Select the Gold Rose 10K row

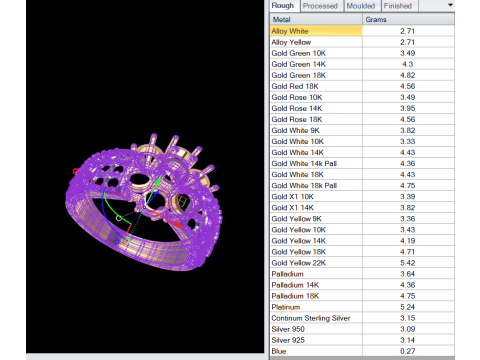[x=362, y=97]
